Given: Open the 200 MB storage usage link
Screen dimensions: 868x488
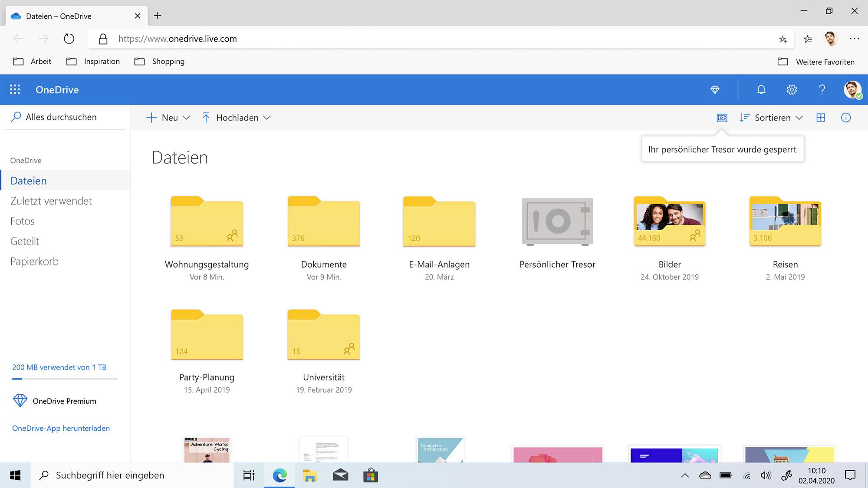Looking at the screenshot, I should 59,367.
